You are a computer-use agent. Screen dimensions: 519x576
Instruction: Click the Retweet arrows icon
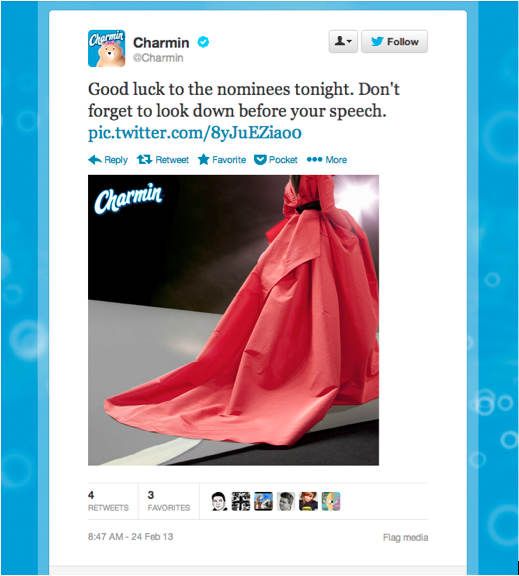point(144,160)
